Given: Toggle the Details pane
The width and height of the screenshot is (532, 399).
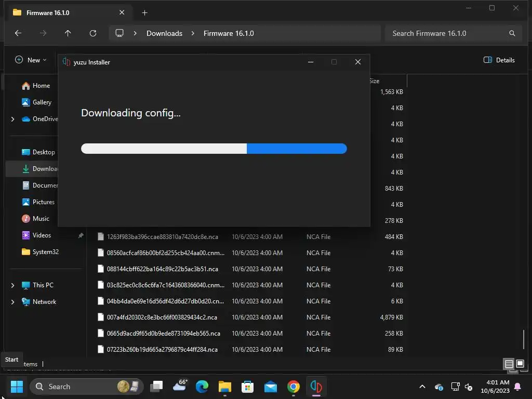Looking at the screenshot, I should point(499,60).
